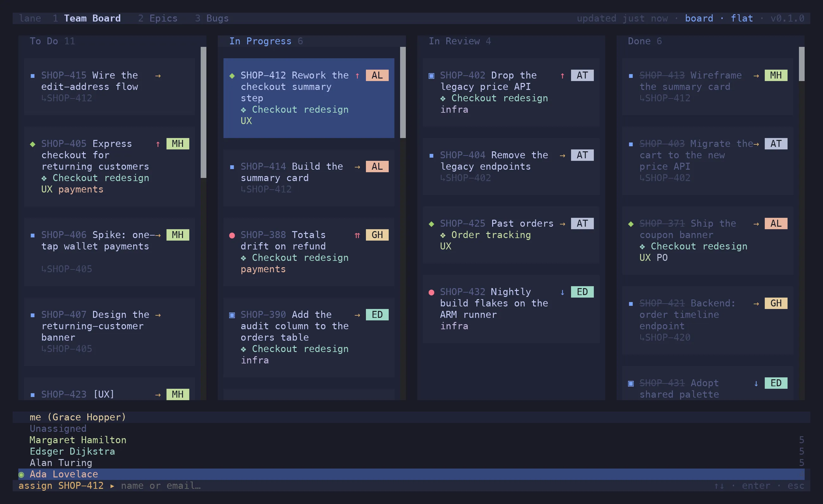
Task: Click the subtask box icon on SHOP-390
Action: point(232,315)
